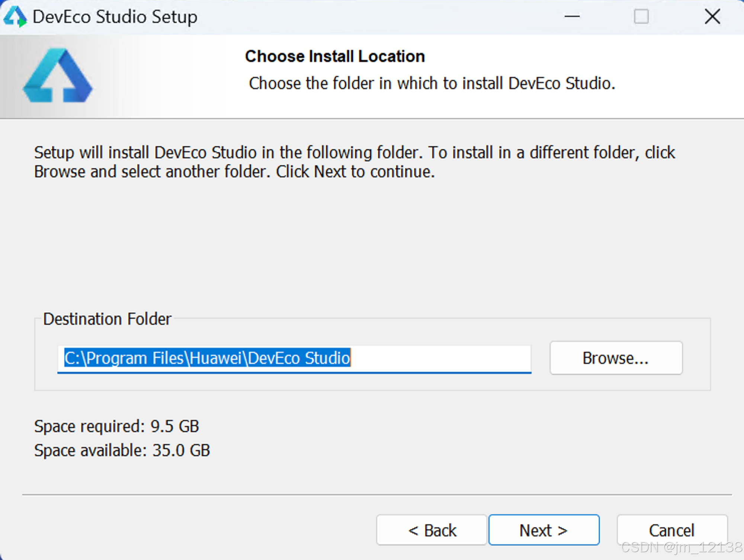Click the 'DevEco Studio Setup' window title
744x560 pixels.
click(x=115, y=17)
